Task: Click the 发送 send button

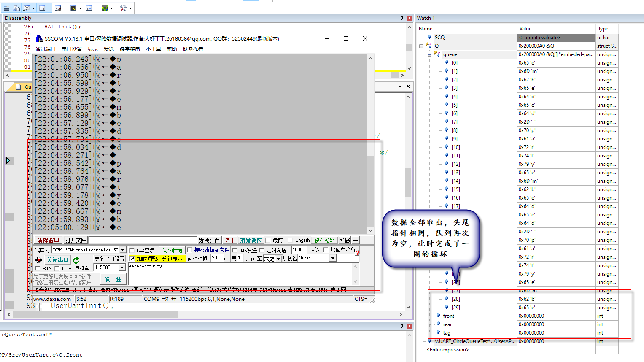Action: point(113,279)
